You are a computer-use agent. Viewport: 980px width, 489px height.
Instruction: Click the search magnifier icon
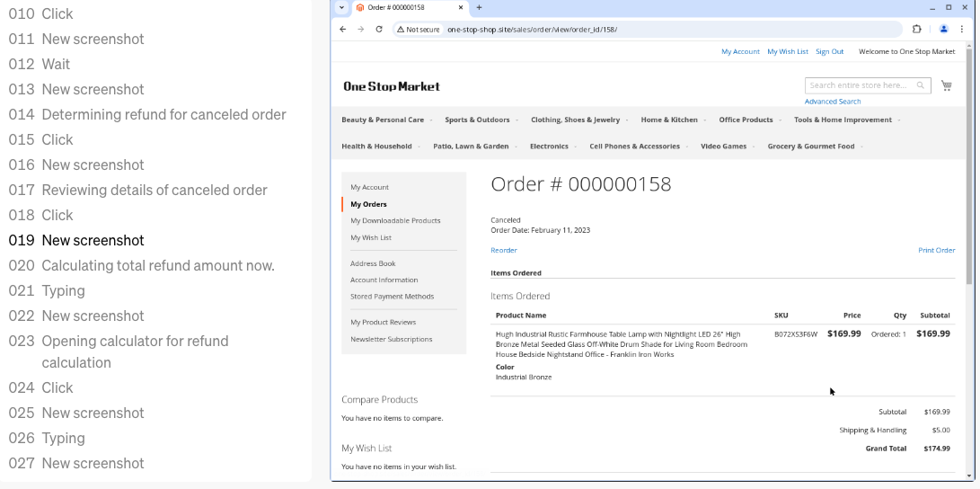click(x=921, y=85)
